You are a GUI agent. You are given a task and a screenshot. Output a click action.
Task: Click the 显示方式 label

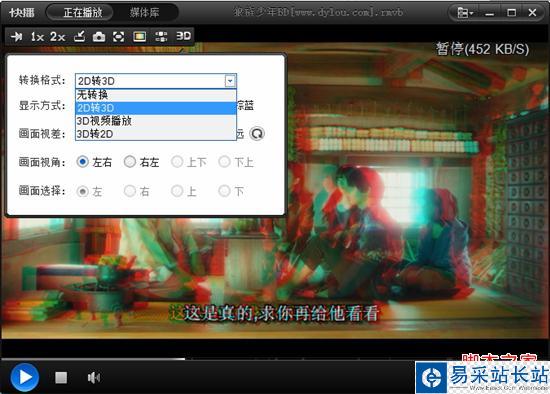42,105
